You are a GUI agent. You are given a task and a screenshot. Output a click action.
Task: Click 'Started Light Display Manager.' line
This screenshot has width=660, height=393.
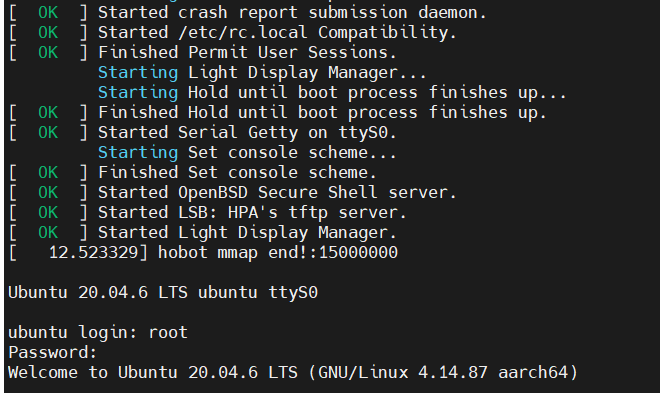(202, 233)
